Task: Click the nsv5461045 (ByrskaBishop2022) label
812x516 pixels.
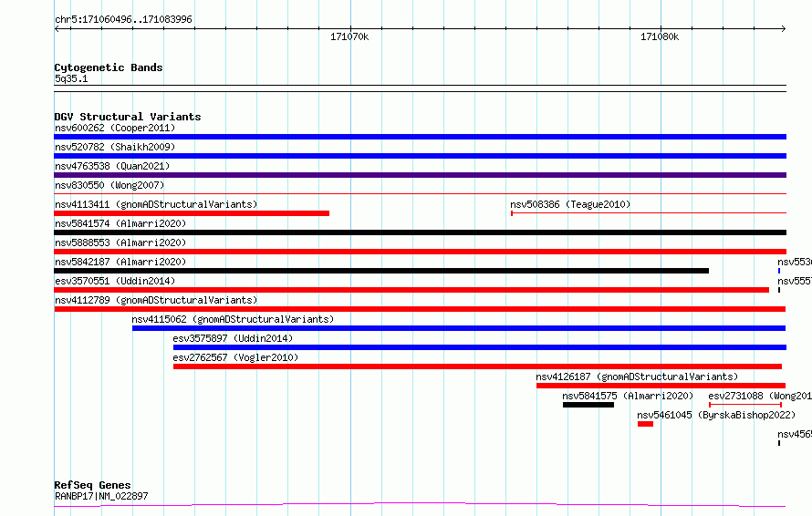Action: (x=716, y=415)
